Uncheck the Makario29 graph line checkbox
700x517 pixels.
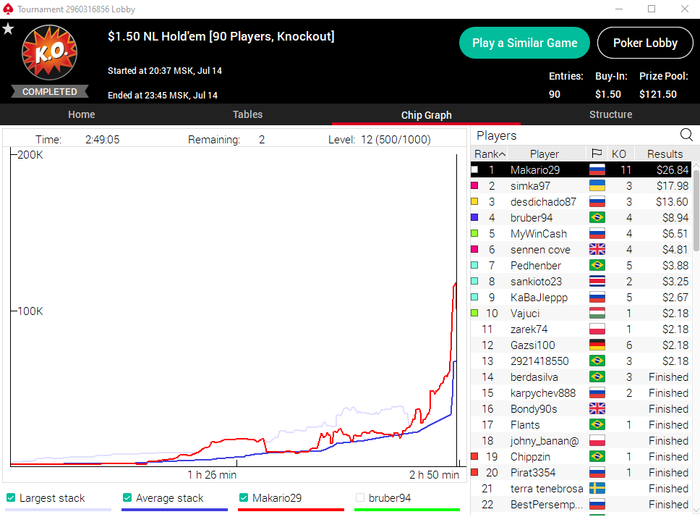pos(243,497)
